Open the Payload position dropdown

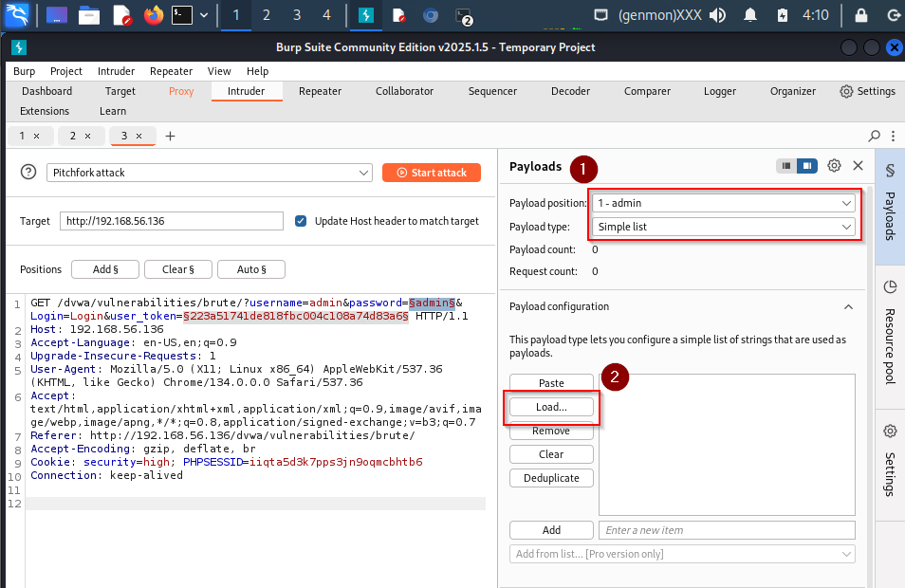[724, 203]
